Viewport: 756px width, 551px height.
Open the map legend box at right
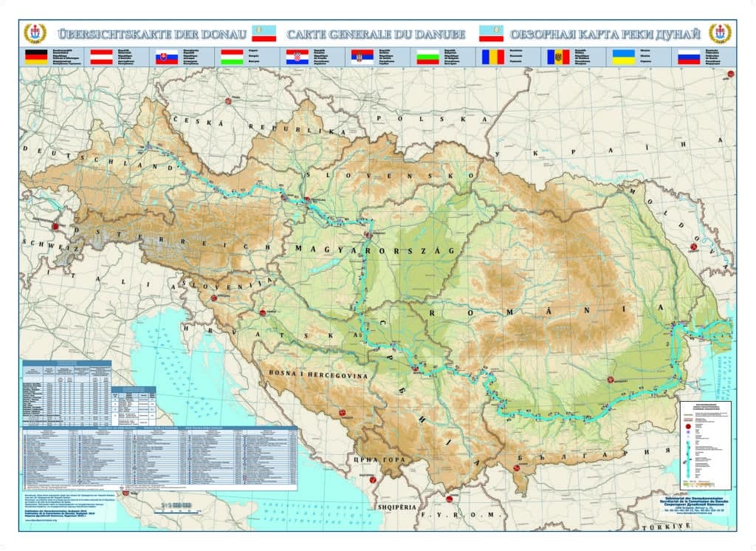click(x=705, y=445)
